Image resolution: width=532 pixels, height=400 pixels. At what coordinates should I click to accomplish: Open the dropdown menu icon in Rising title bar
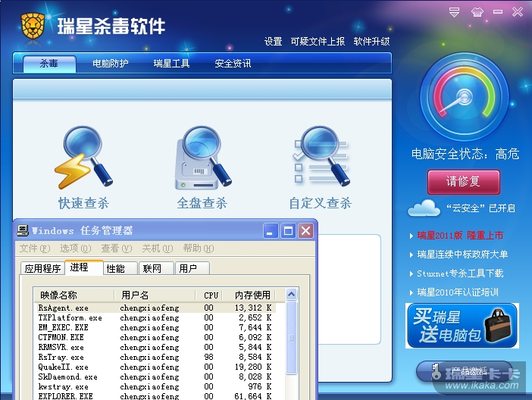454,12
